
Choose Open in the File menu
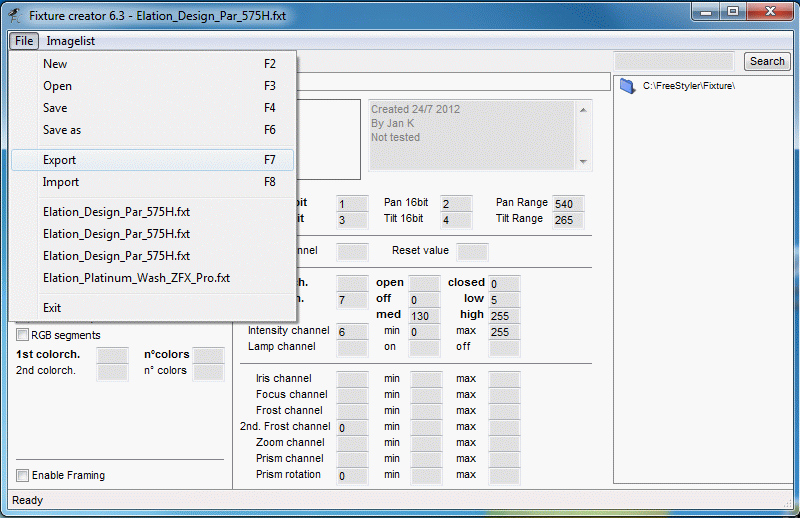coord(153,86)
